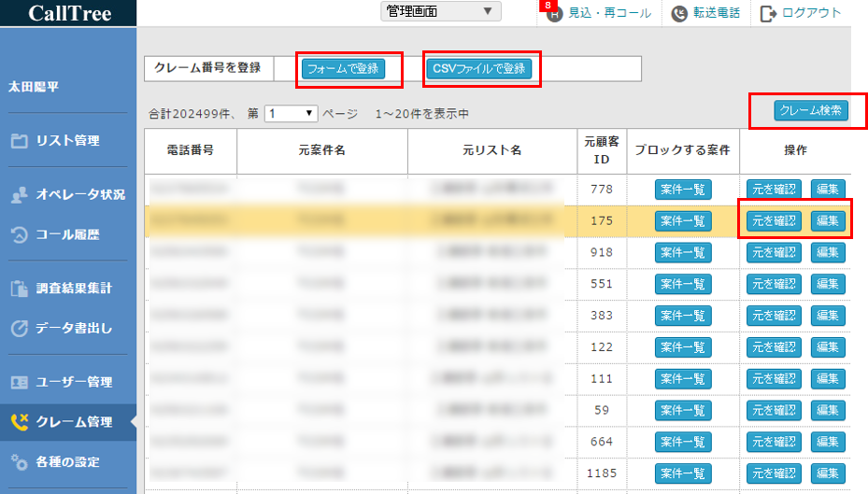The height and width of the screenshot is (494, 868).
Task: Select the クレーム管理 phone icon
Action: point(19,422)
